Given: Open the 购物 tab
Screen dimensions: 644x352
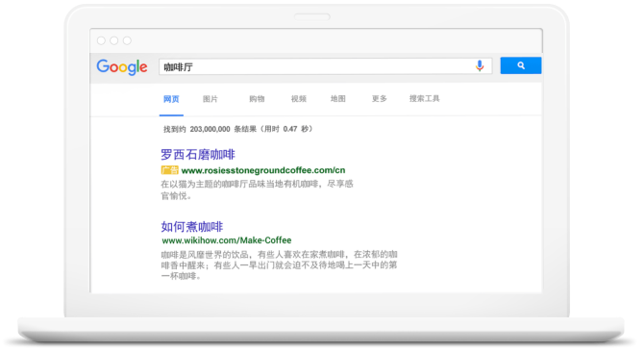Looking at the screenshot, I should coord(257,99).
